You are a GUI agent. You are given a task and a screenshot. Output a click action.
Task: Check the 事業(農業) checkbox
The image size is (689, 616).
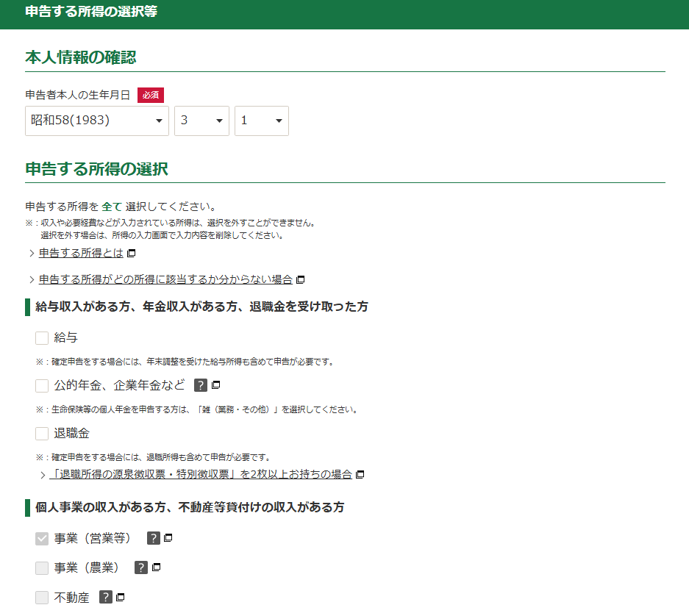coord(42,567)
